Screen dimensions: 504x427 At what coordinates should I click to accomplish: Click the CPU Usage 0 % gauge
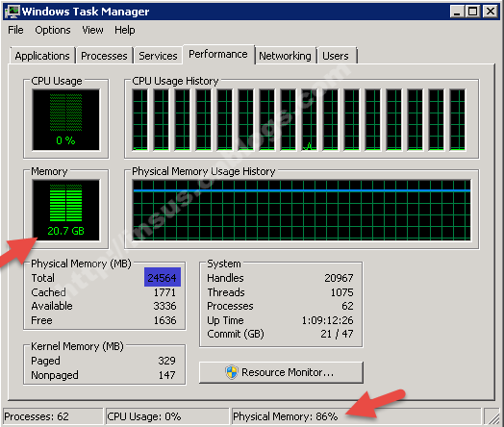(x=66, y=120)
